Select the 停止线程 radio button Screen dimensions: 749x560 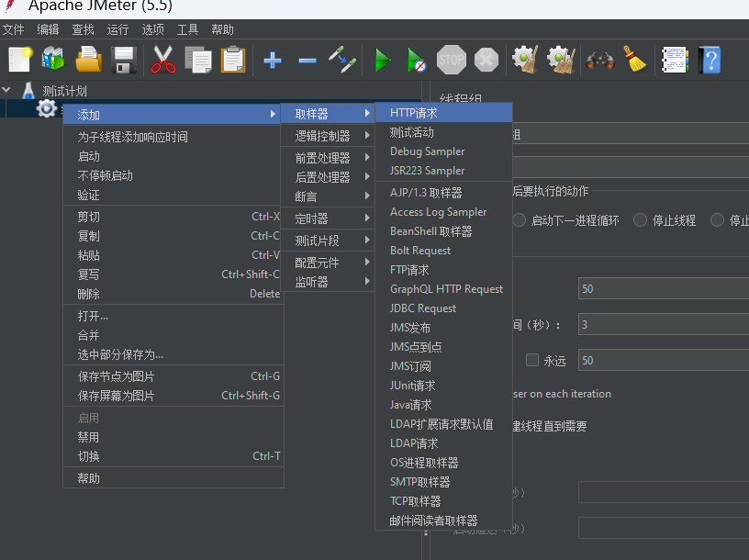635,220
